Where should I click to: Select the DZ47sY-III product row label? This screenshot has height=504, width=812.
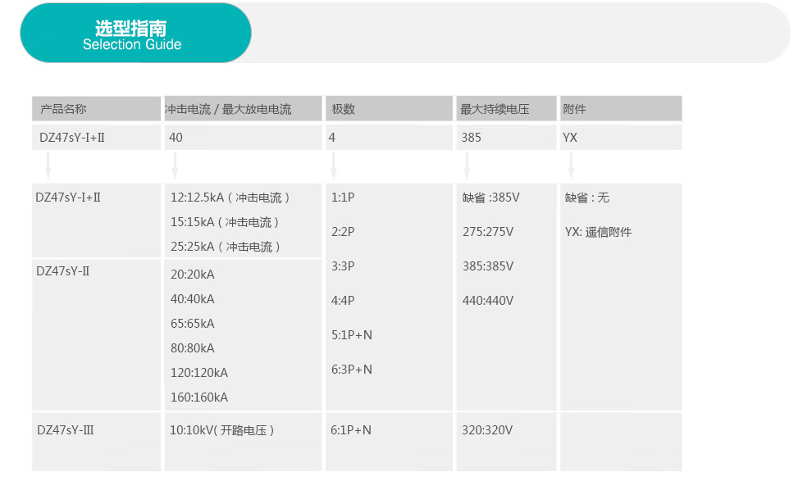(x=66, y=429)
